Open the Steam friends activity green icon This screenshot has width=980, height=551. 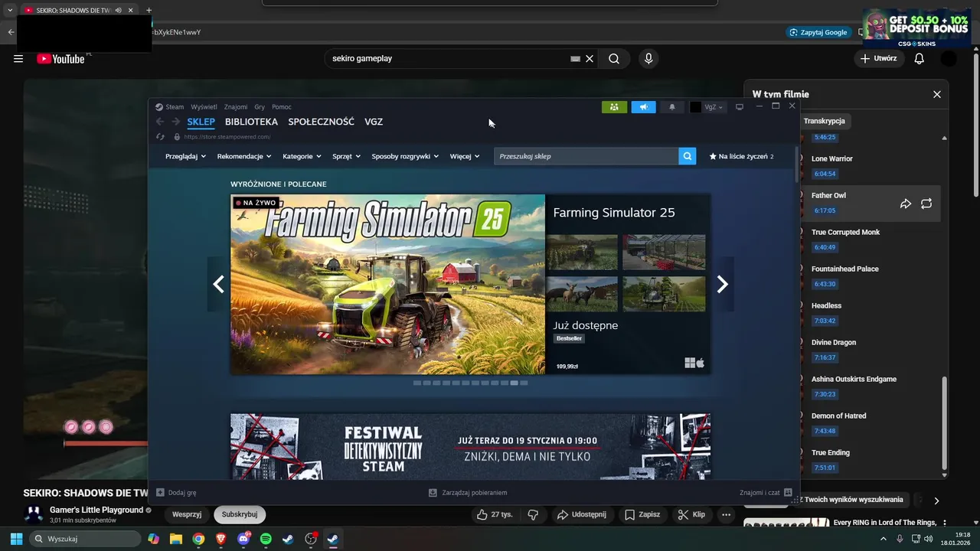(x=614, y=107)
